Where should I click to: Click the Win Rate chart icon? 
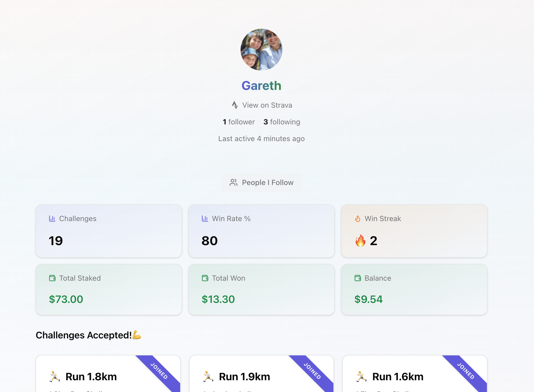(205, 218)
